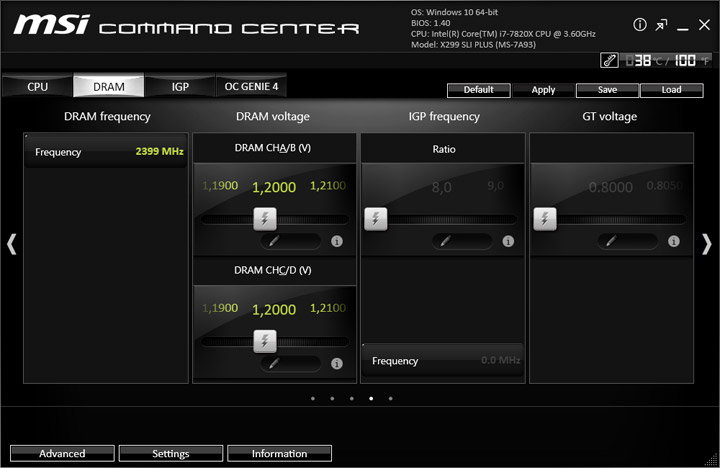Viewport: 720px width, 468px height.
Task: Click the Save profile button
Action: click(607, 90)
